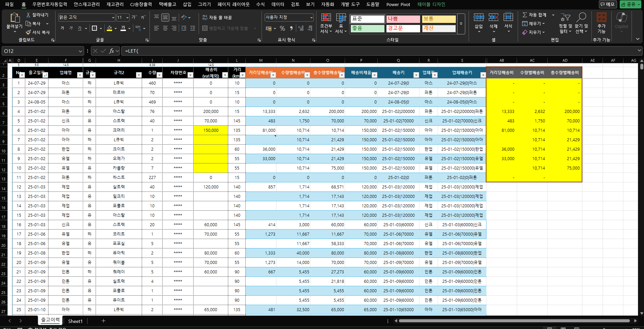Open the 데이터 ribbon tab

point(278,4)
